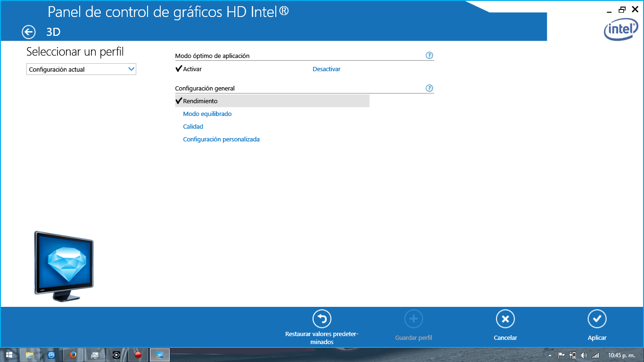Click the Intel logo
Screen dimensions: 644x362
[621, 30]
